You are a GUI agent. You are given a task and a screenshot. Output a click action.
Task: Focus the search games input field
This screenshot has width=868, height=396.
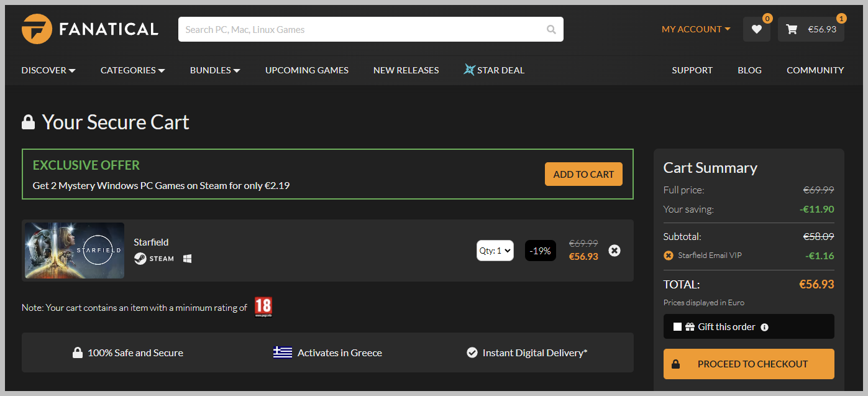coord(362,29)
